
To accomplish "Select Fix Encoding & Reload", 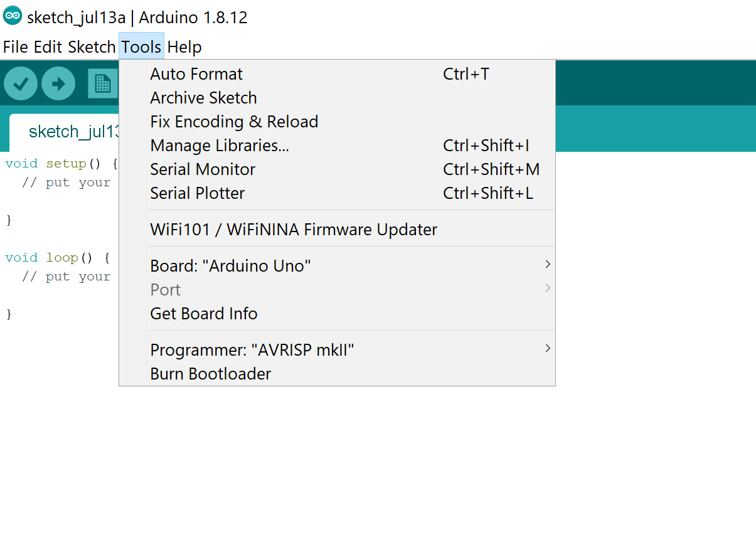I will point(234,122).
